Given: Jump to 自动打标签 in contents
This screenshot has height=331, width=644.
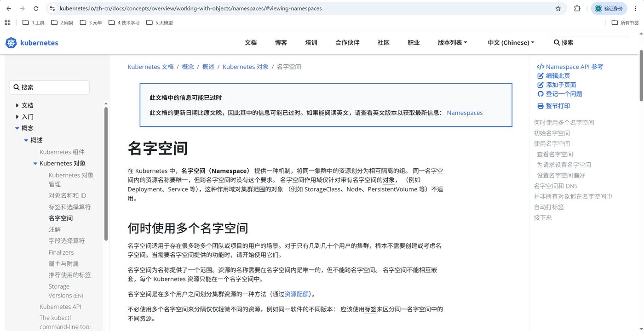Looking at the screenshot, I should 549,207.
